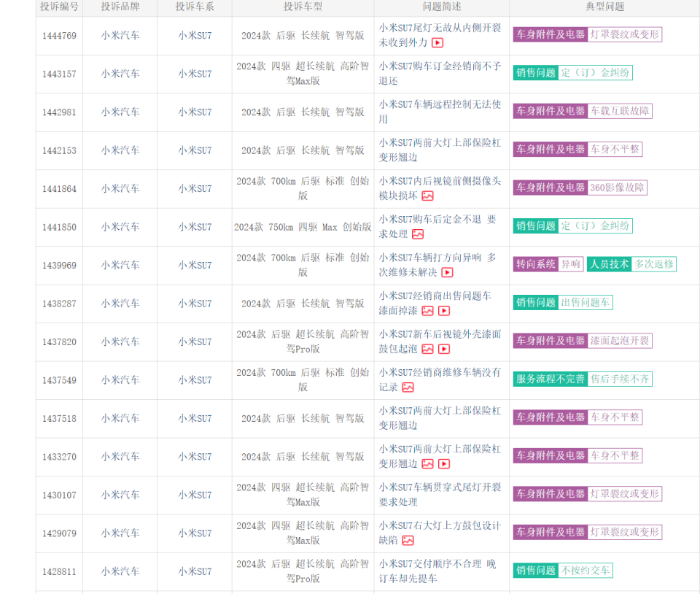This screenshot has height=594, width=700.
Task: Open the image icon in complaint 1438287
Action: click(x=428, y=311)
